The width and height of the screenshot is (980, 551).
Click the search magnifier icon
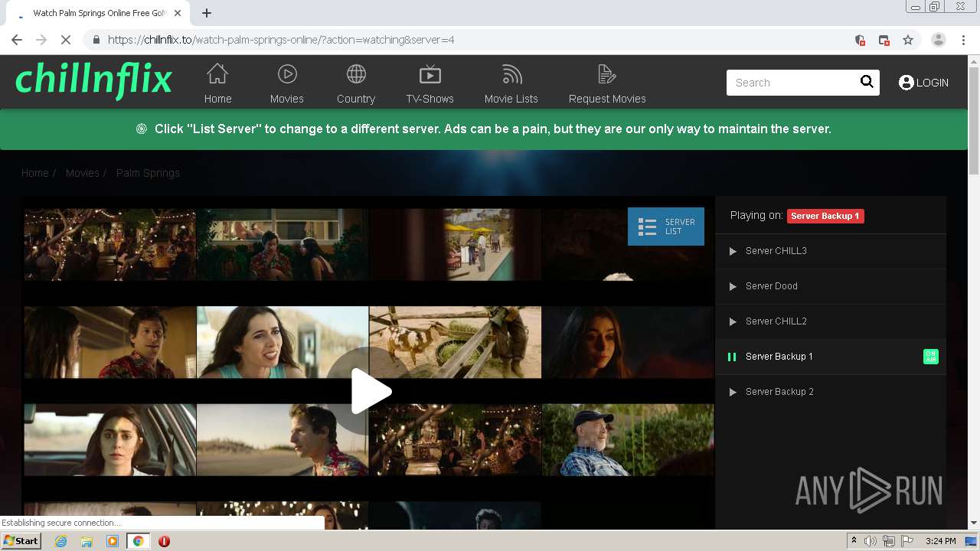[x=867, y=82]
